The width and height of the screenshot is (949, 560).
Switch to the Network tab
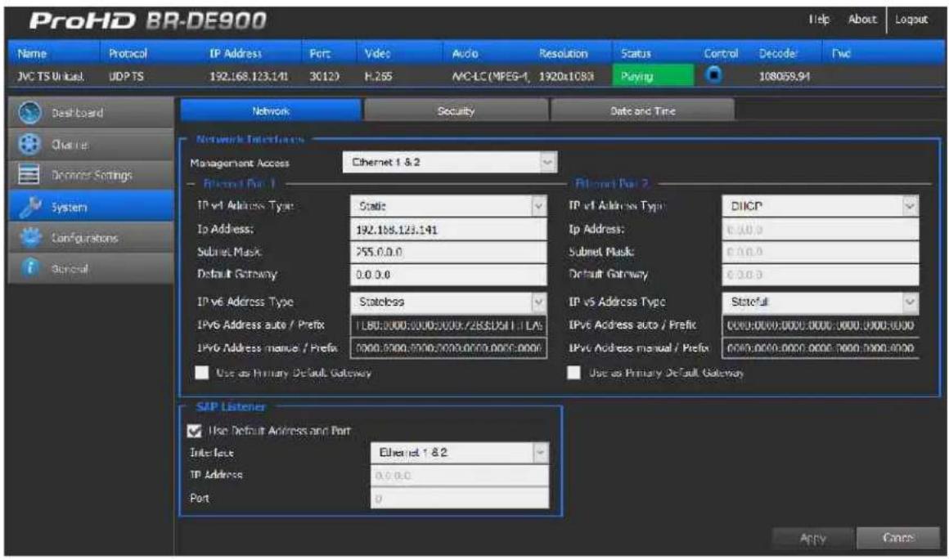271,110
